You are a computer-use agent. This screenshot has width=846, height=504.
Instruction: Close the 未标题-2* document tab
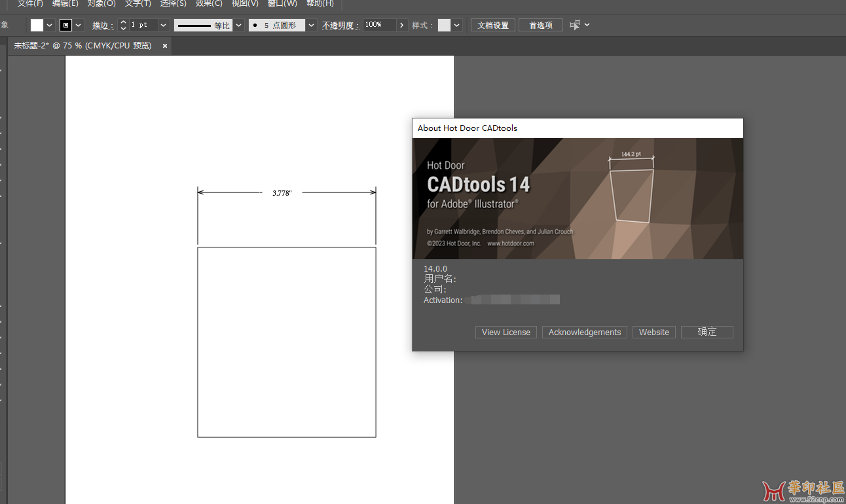click(165, 46)
